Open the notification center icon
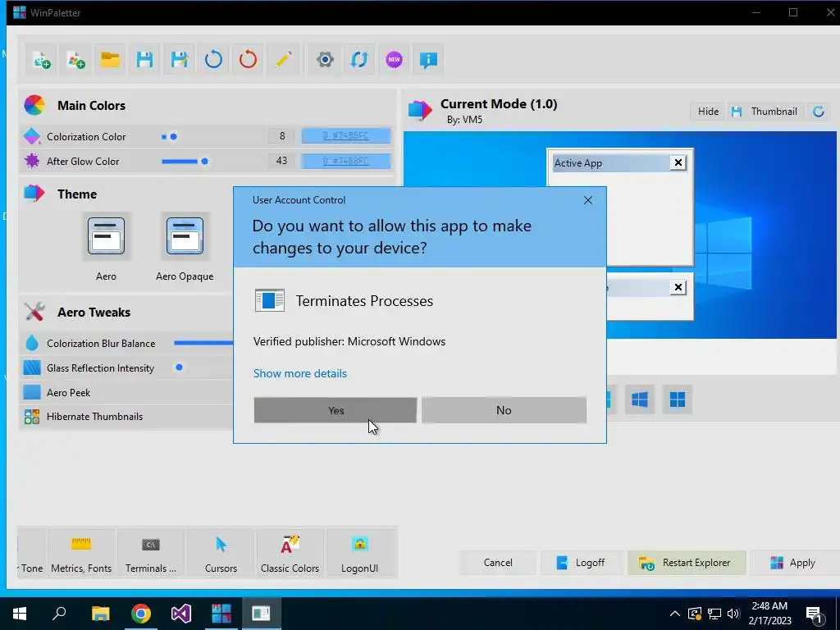Viewport: 840px width, 630px height. point(815,615)
